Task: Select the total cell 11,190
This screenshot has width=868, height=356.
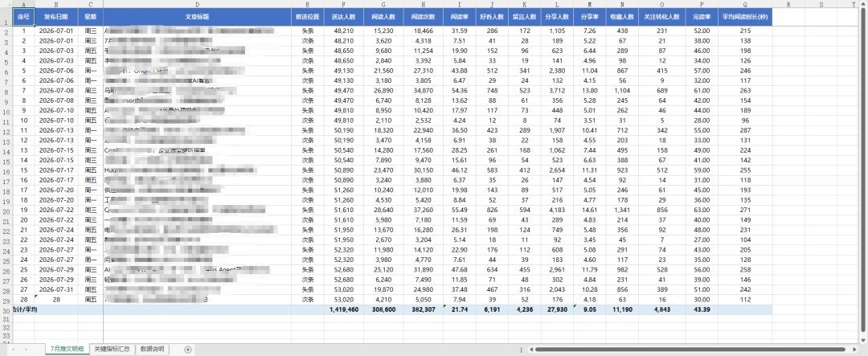Action: [x=621, y=310]
